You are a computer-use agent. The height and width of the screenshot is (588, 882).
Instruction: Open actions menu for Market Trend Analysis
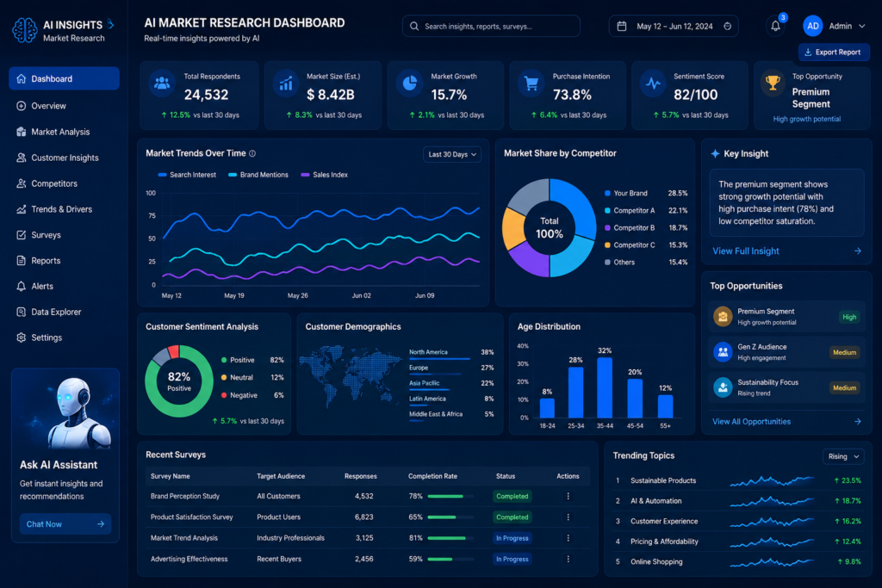point(568,538)
